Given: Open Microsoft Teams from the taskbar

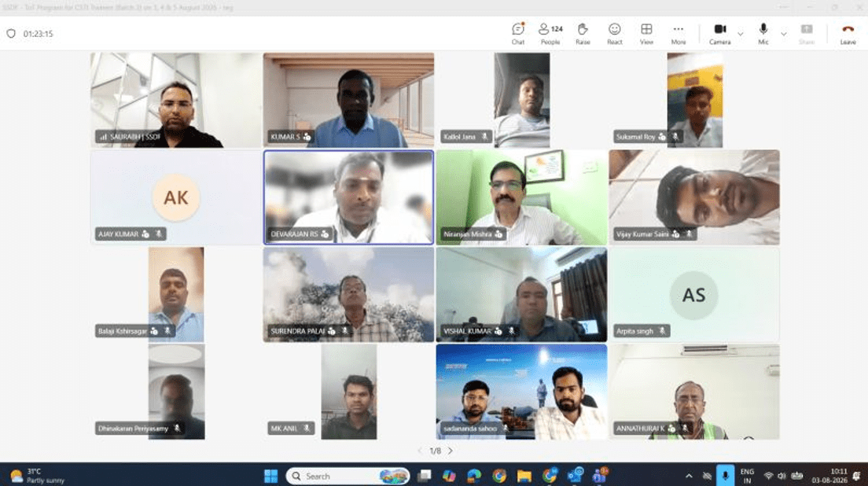Looking at the screenshot, I should coord(599,476).
